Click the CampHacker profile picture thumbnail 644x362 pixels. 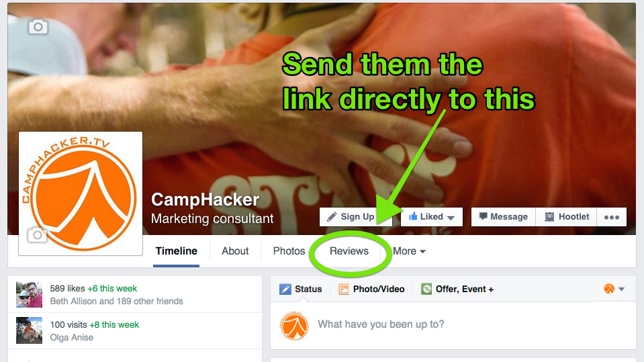coord(81,193)
